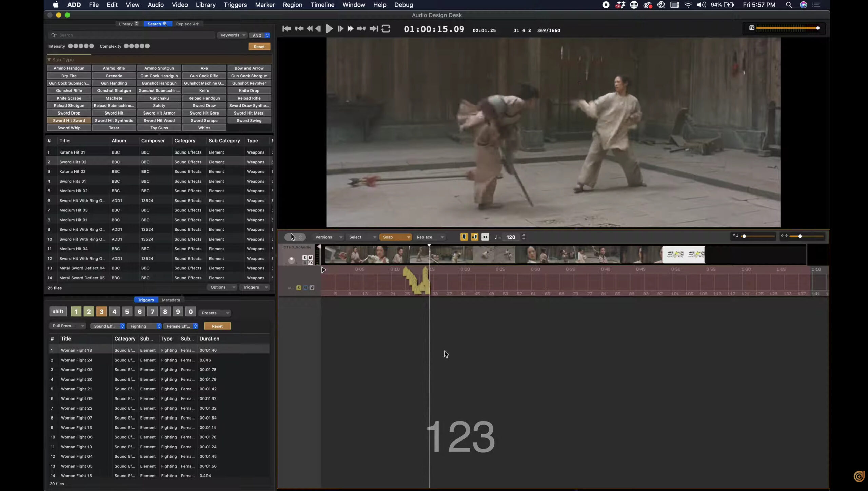Open the Select dropdown in timeline toolbar
868x491 pixels.
[x=362, y=237]
